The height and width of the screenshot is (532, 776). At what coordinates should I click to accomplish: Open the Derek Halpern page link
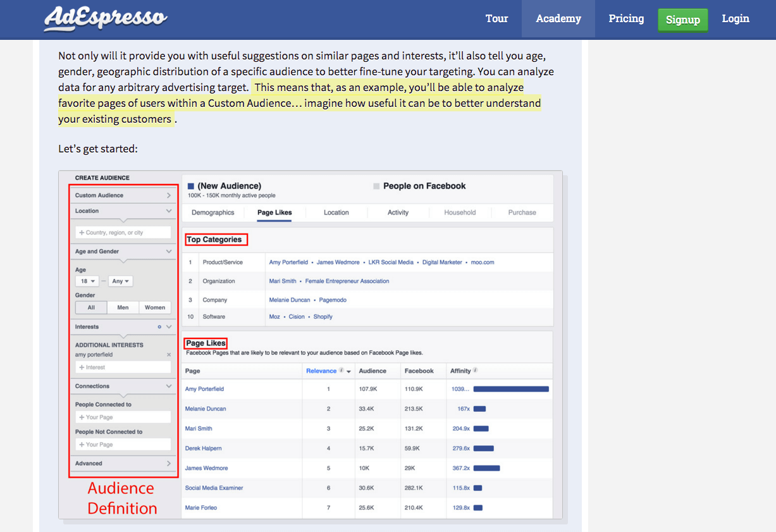(x=203, y=448)
